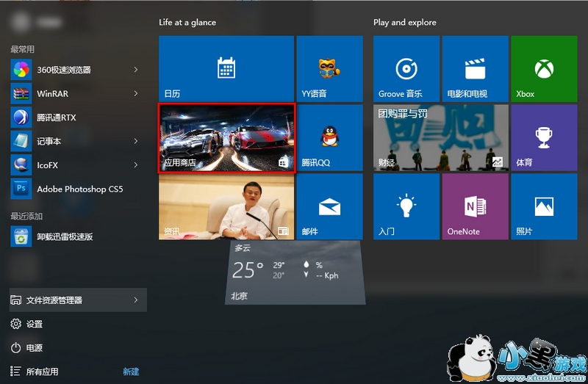Open the 应用商店 racing cars tile

click(x=226, y=137)
